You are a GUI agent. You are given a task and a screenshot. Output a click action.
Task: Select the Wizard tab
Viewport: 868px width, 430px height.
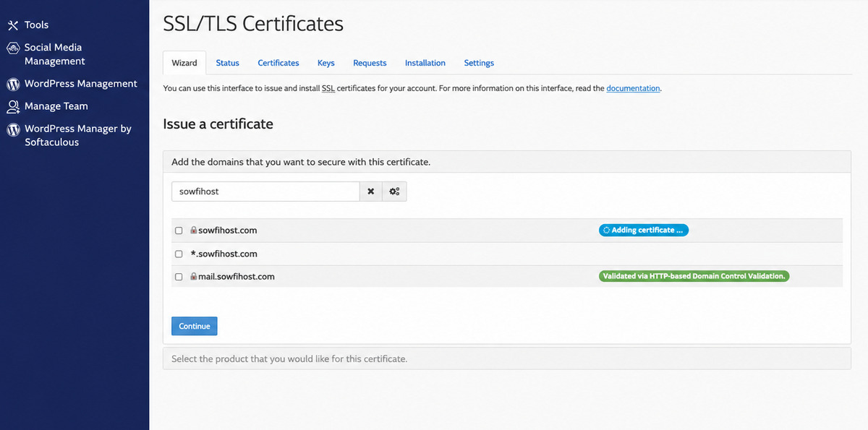[x=184, y=63]
